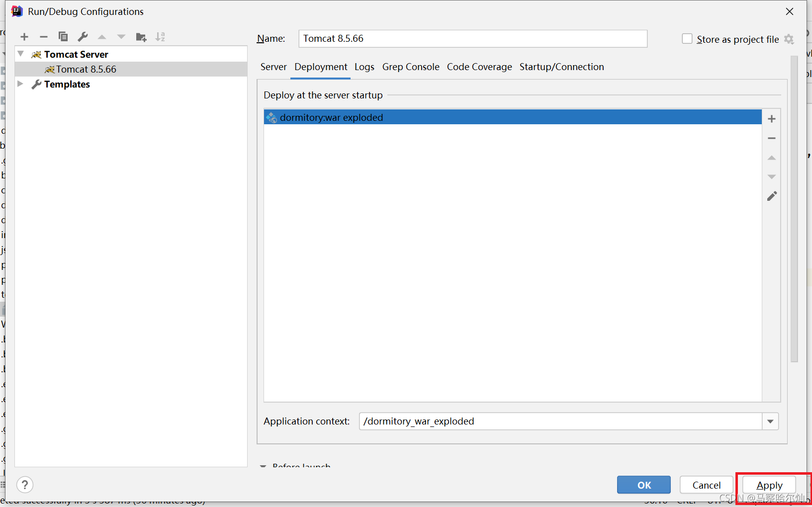The width and height of the screenshot is (812, 507).
Task: Remove the selected configuration using minus icon
Action: 44,37
